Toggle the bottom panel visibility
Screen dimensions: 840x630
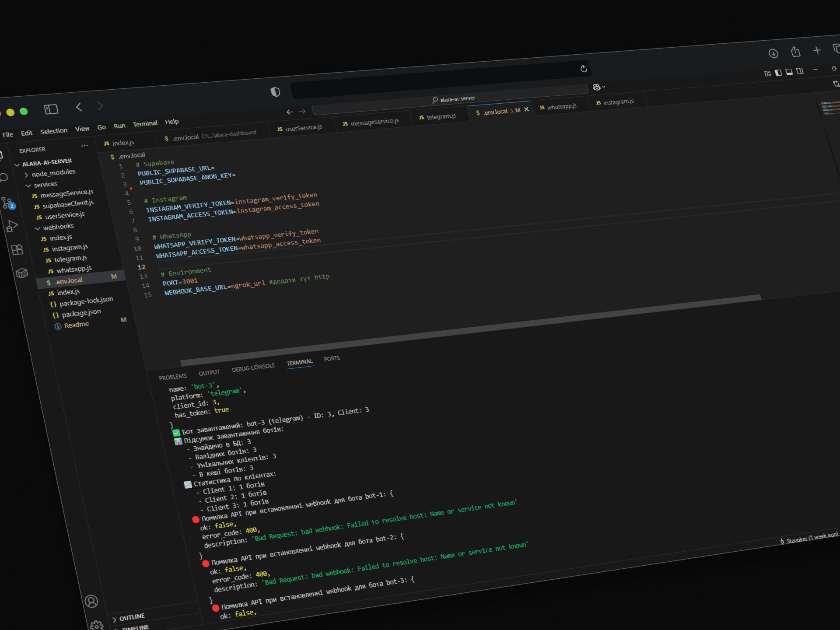[x=789, y=72]
